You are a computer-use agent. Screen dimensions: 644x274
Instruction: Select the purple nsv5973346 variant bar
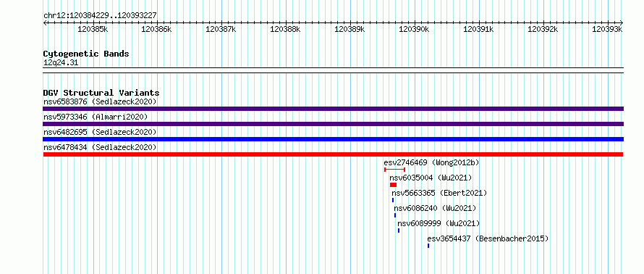tap(333, 124)
